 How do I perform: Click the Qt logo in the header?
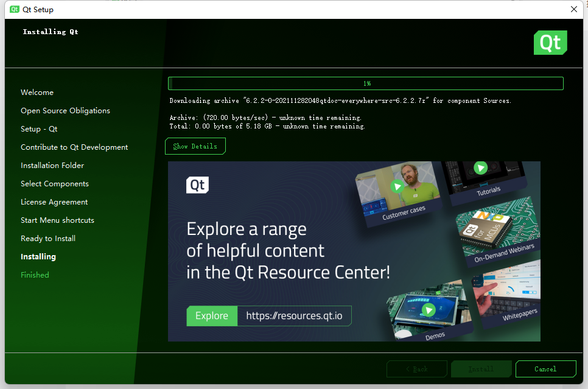coord(550,43)
